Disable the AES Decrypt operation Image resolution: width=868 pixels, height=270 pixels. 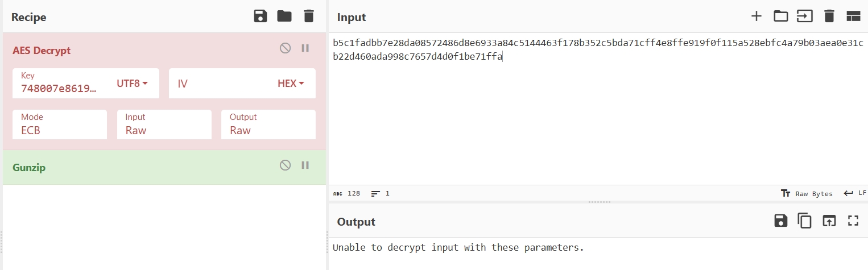285,48
